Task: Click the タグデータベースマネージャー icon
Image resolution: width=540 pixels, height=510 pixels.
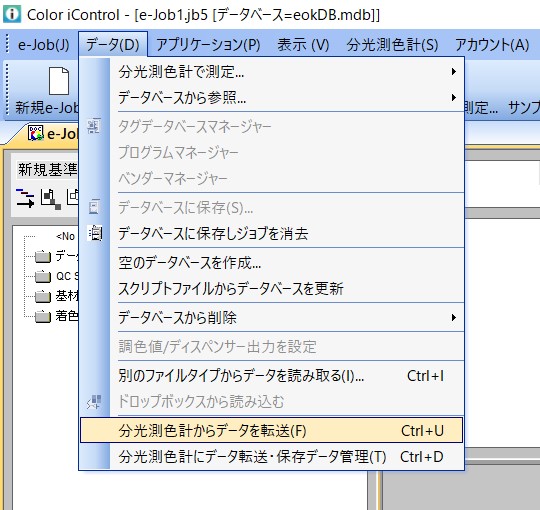Action: tap(94, 126)
